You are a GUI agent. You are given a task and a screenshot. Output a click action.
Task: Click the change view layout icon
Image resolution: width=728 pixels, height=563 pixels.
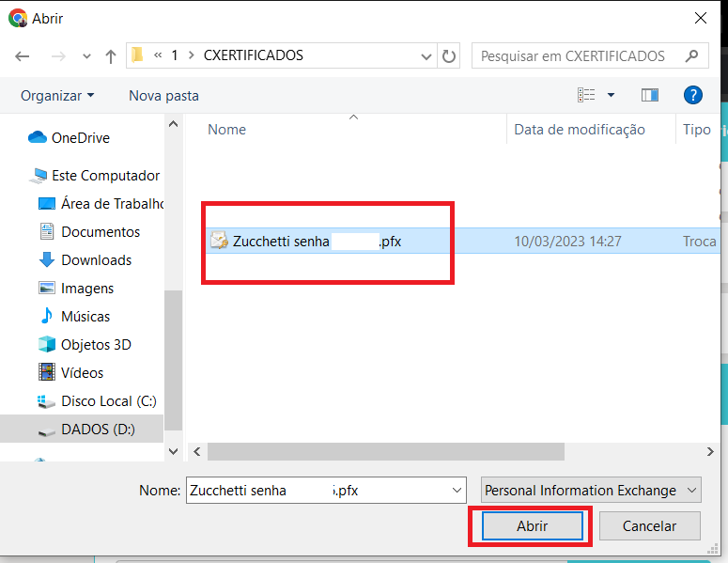click(587, 95)
